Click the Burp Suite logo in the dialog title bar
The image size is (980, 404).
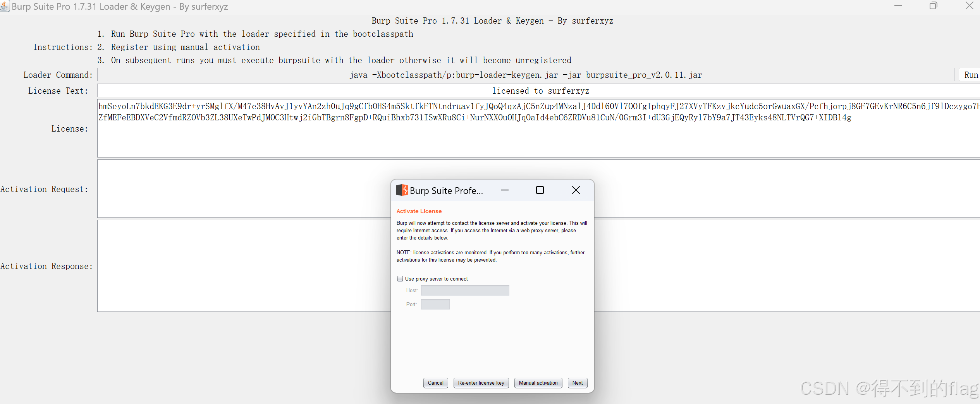tap(402, 190)
